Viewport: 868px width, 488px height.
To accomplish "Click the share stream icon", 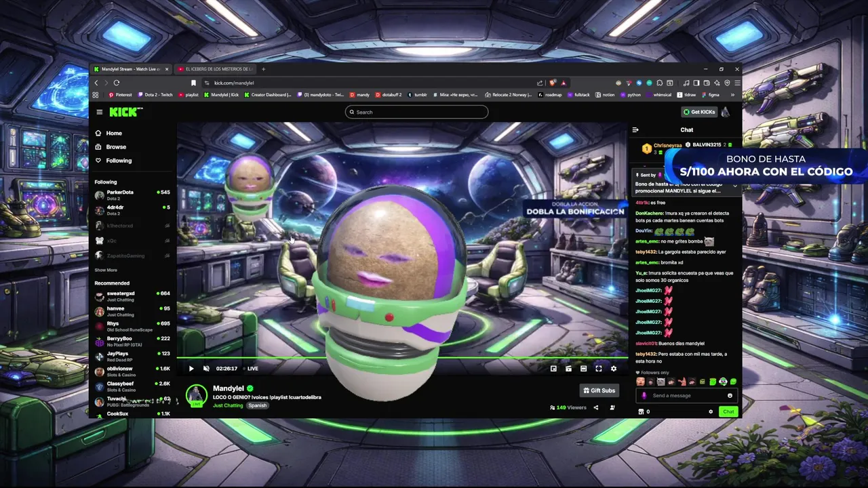I will (596, 407).
